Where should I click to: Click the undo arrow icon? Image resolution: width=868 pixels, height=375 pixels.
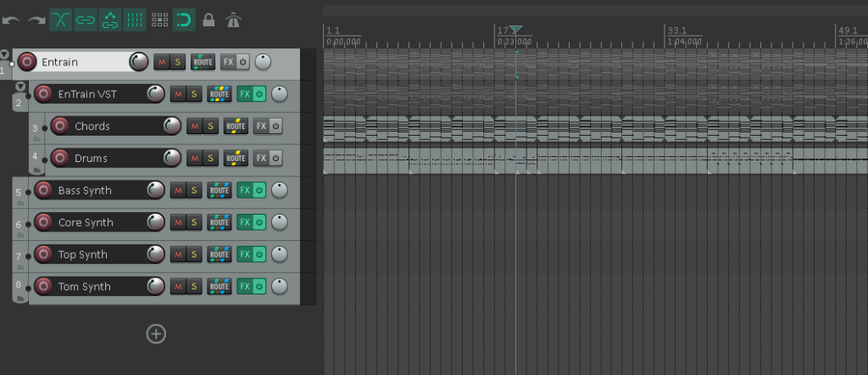click(11, 20)
